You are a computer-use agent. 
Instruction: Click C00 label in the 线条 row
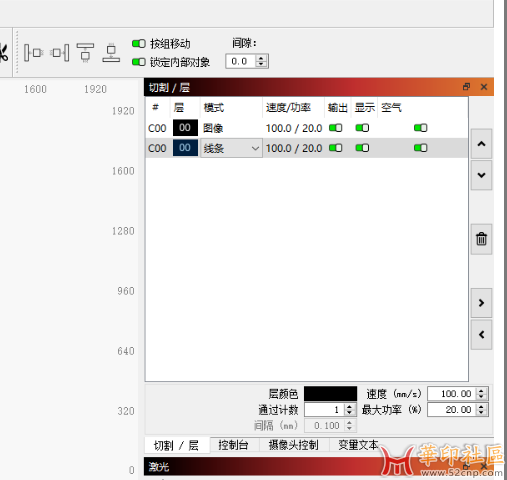pos(157,148)
